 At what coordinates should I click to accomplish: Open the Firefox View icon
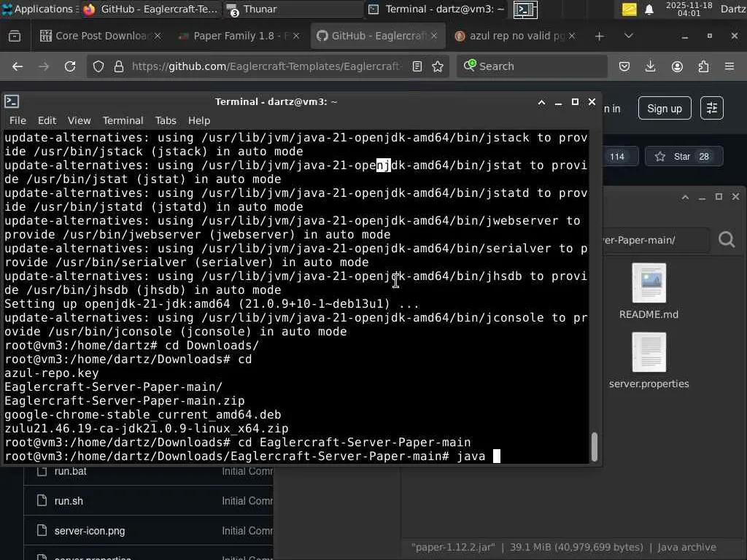coord(15,36)
